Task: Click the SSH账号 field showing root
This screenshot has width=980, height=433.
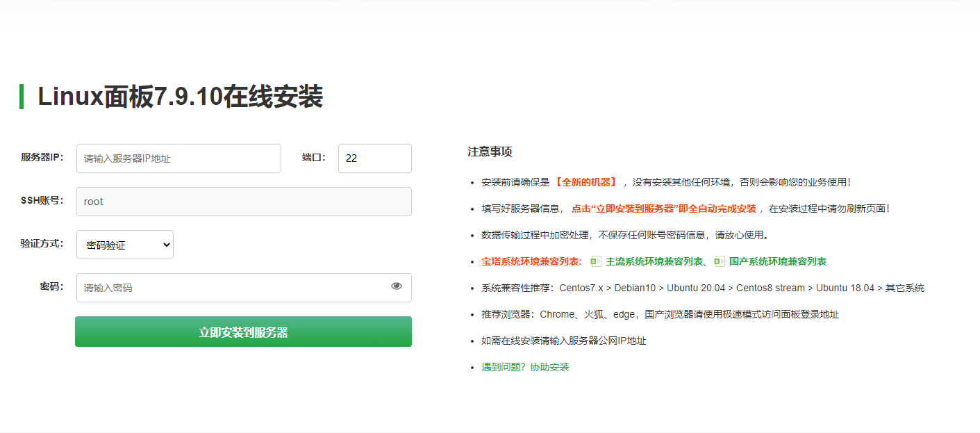Action: pos(244,202)
